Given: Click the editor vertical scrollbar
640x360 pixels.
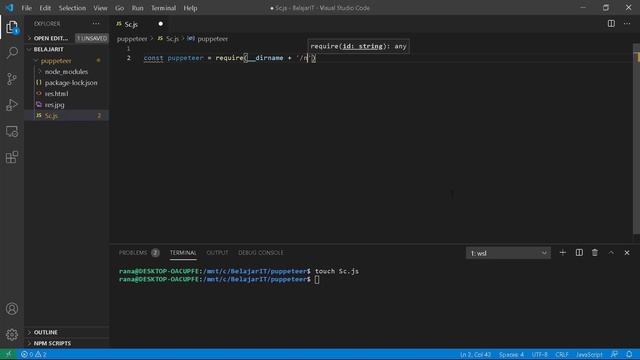Looking at the screenshot, I should pos(636,139).
